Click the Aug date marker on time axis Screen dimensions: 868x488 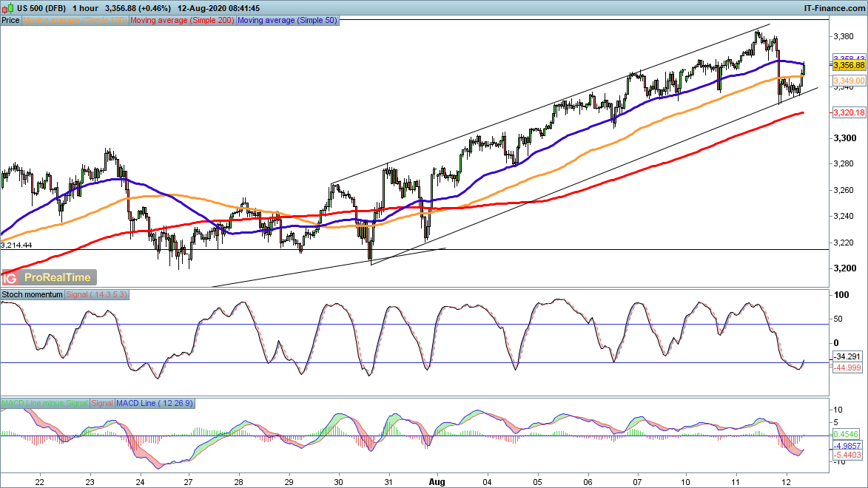point(439,480)
